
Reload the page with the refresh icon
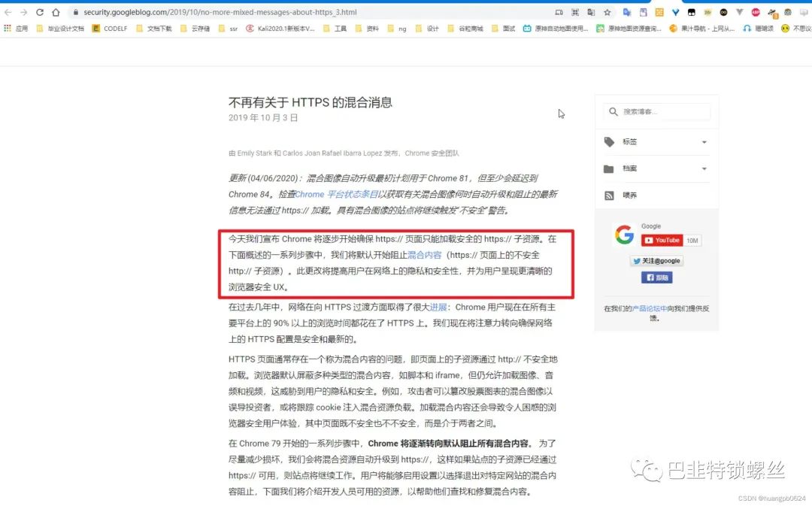pos(39,12)
